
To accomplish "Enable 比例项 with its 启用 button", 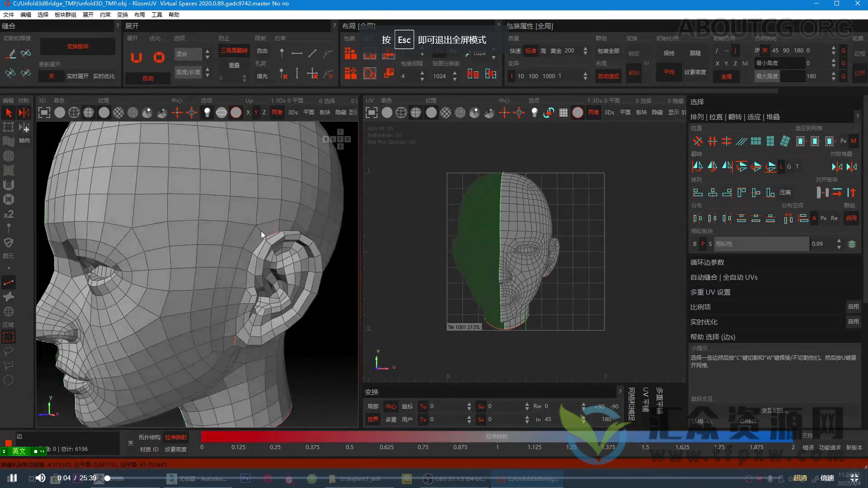I will tap(853, 307).
